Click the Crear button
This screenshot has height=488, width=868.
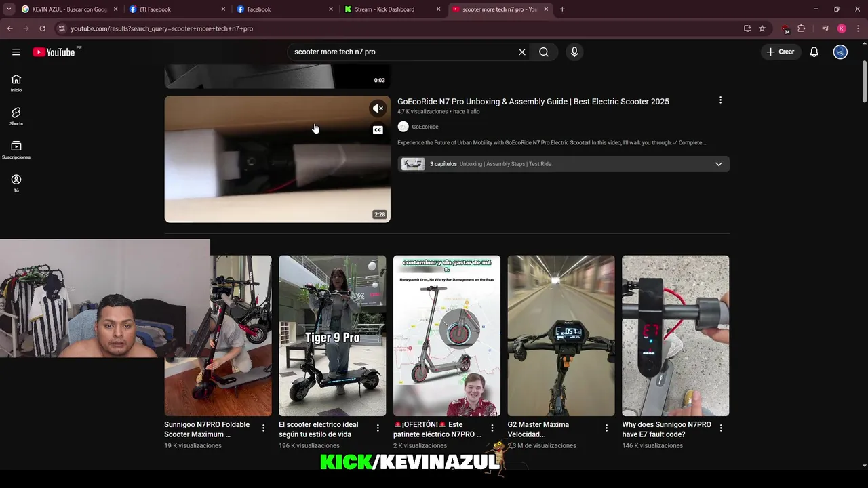coord(781,52)
